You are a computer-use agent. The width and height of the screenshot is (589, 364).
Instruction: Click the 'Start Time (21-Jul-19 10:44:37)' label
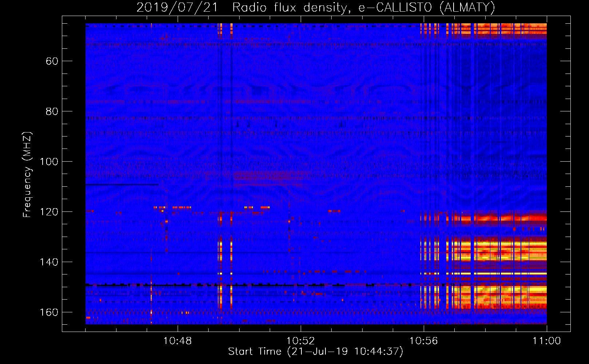click(316, 352)
